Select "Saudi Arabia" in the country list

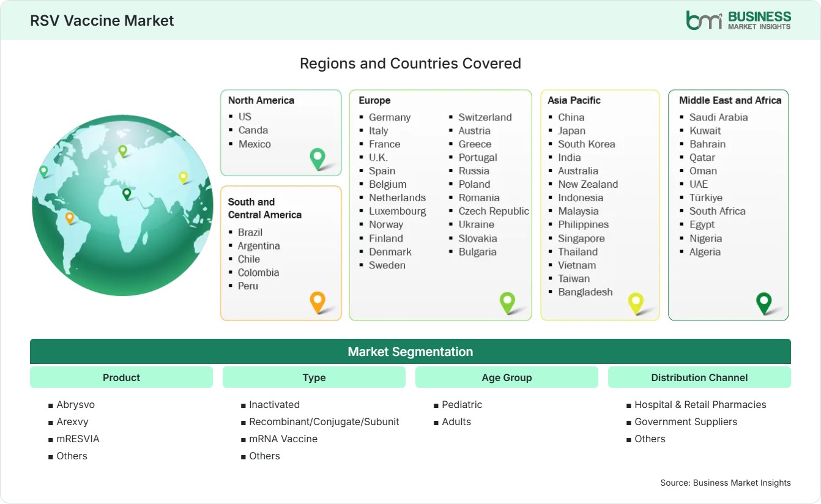(x=719, y=117)
